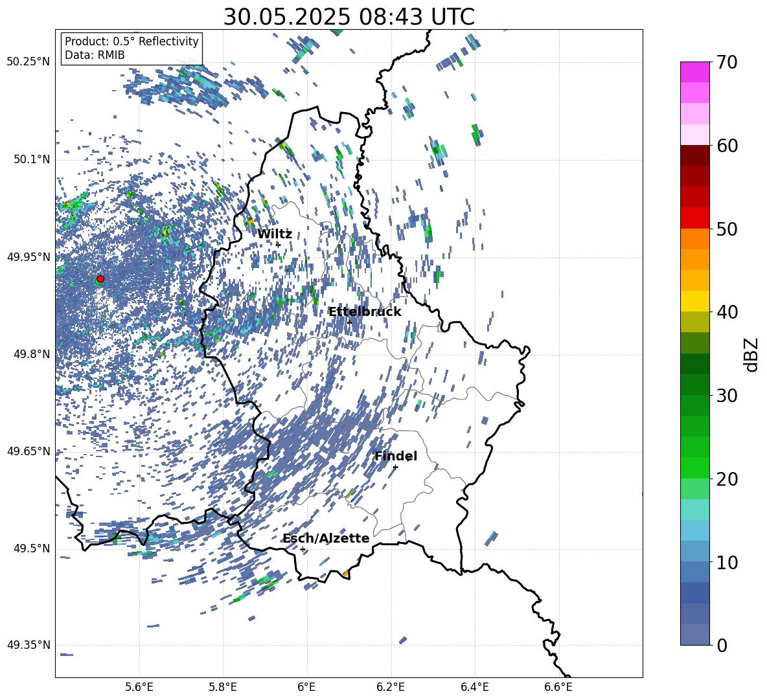Click the Wiltz city label
Image resolution: width=767 pixels, height=700 pixels.
click(x=275, y=234)
